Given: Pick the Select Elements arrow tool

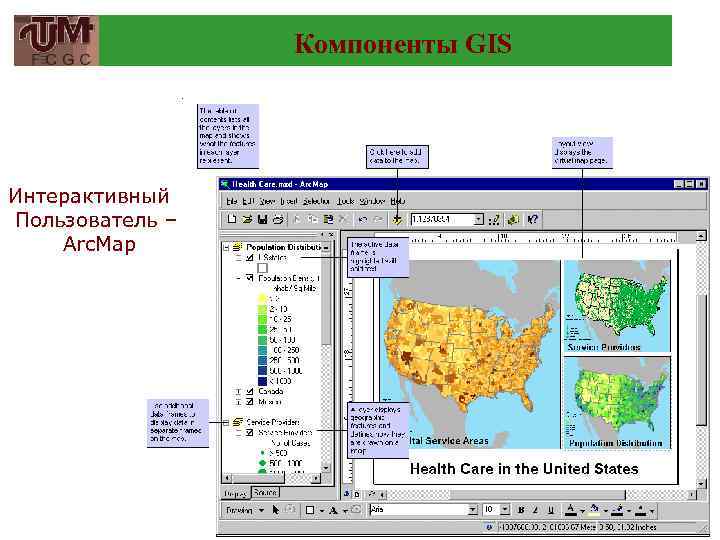Looking at the screenshot, I should (x=276, y=510).
